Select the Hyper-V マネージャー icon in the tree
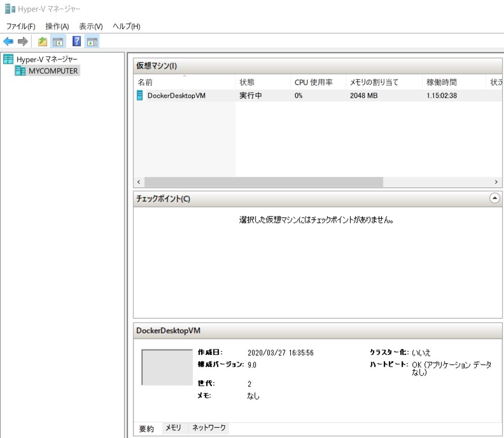The image size is (504, 438). (8, 59)
